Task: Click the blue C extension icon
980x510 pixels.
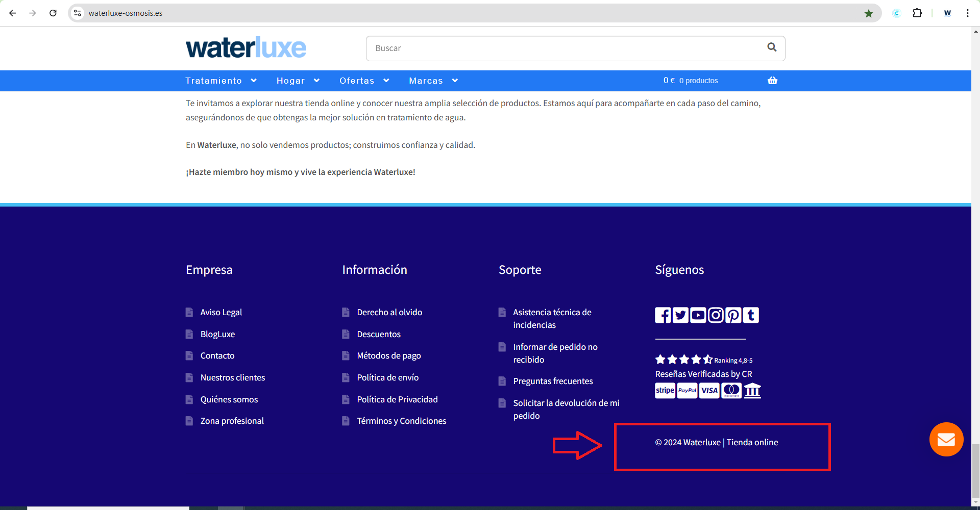Action: pyautogui.click(x=896, y=13)
